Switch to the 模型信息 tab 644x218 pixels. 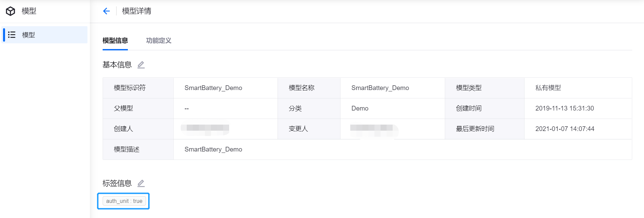pos(115,41)
